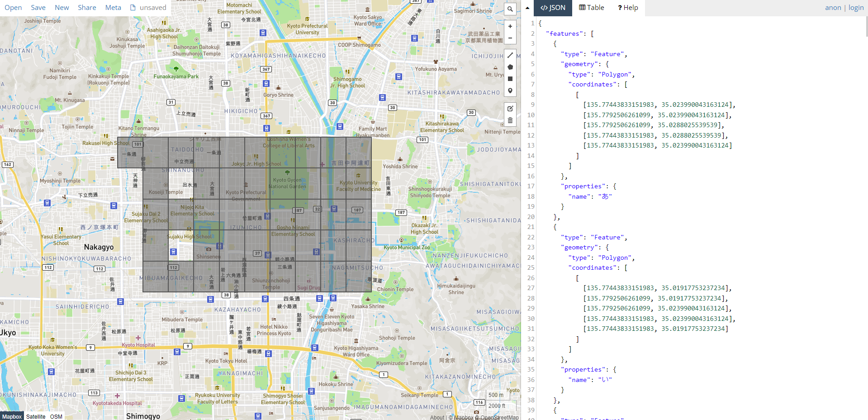Switch base map to Satellite

point(36,416)
